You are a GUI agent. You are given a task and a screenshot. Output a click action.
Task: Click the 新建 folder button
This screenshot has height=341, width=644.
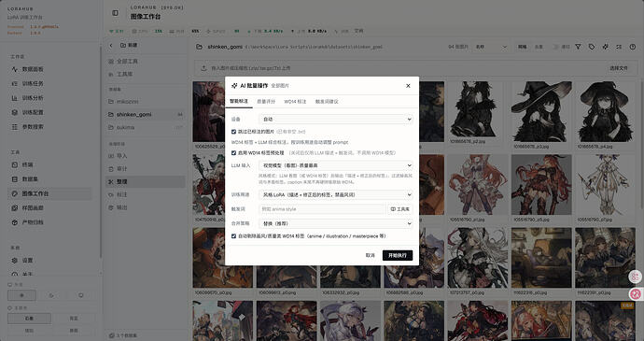[x=129, y=45]
